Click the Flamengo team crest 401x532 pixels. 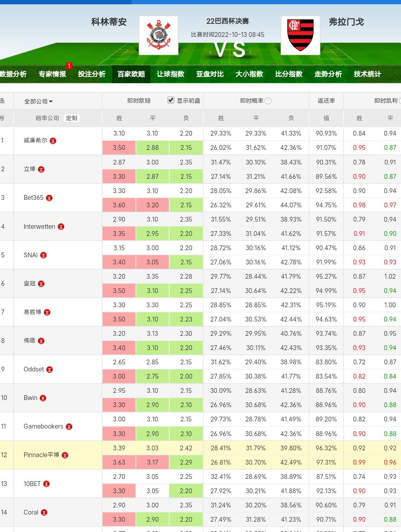[x=300, y=35]
